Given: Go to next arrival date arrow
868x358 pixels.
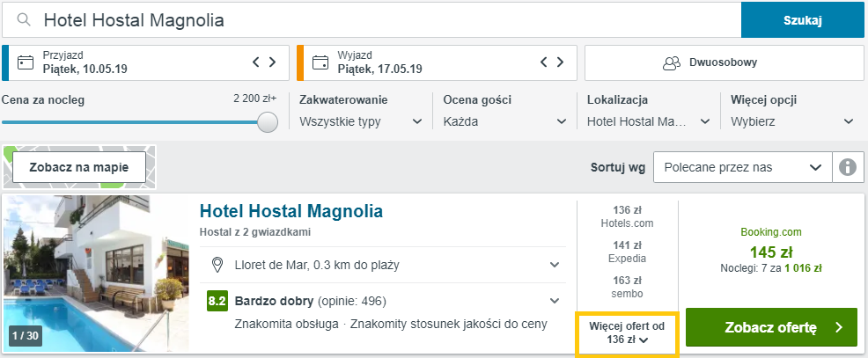Looking at the screenshot, I should click(x=272, y=62).
